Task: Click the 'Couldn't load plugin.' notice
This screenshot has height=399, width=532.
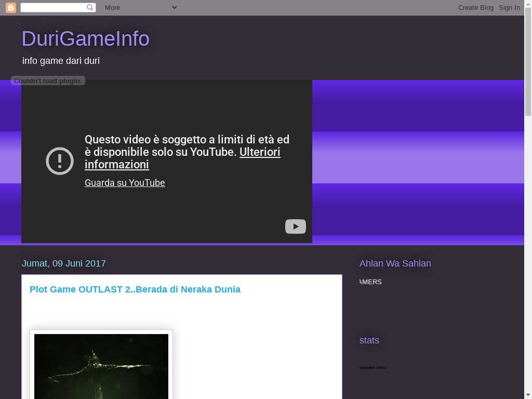Action: [48, 81]
